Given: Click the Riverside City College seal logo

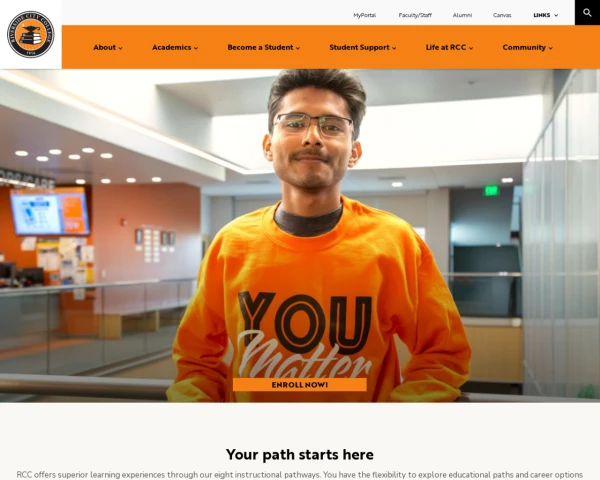Looking at the screenshot, I should [31, 34].
